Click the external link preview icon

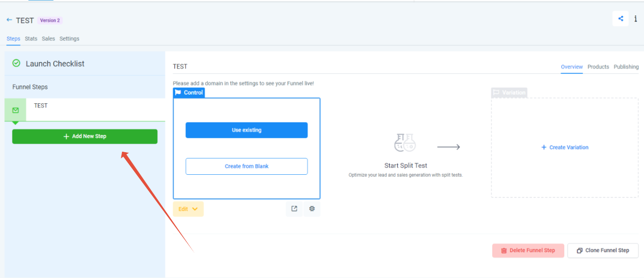tap(294, 208)
